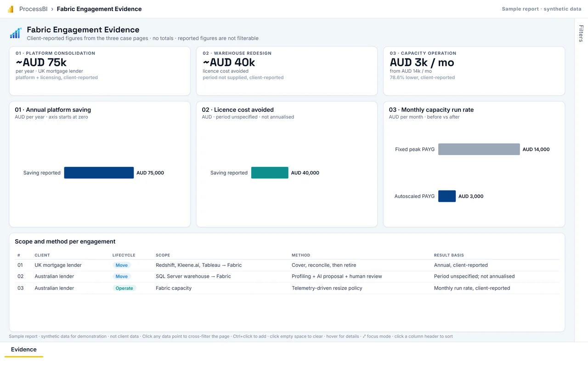Select the grey Fixed peak PAYG bar

(479, 149)
